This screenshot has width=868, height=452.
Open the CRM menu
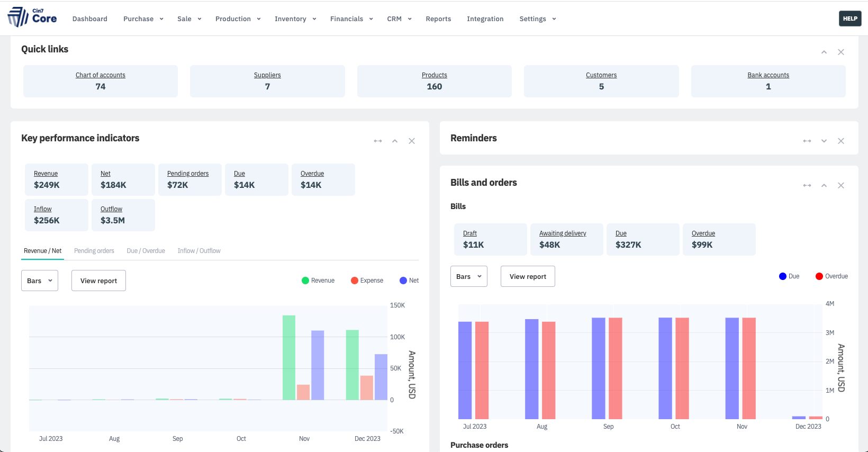399,19
